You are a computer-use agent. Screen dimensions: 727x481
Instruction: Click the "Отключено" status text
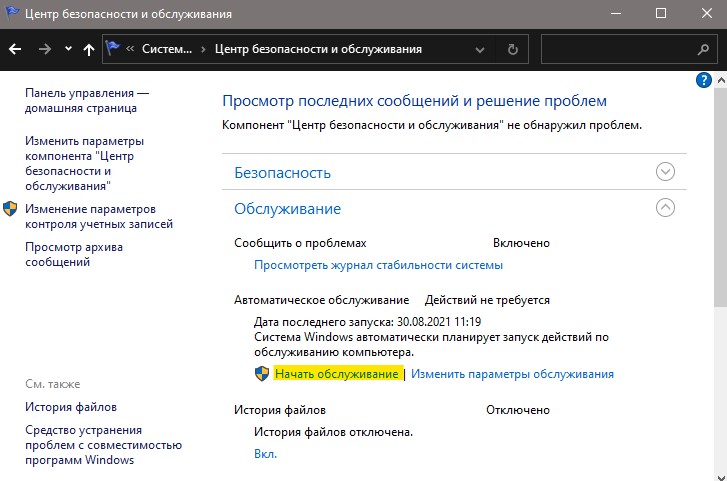tap(517, 410)
